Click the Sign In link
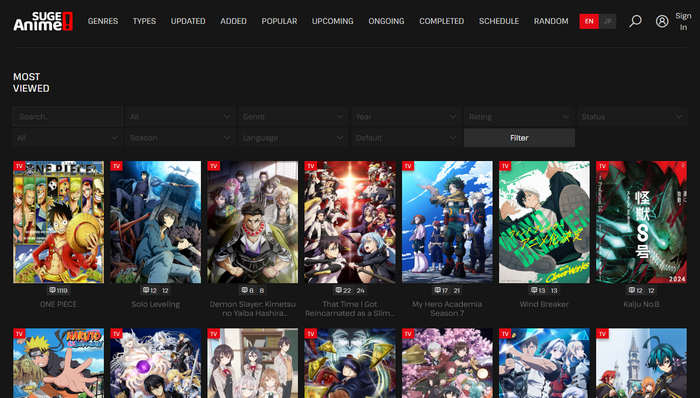Viewport: 700px width, 398px height. [x=683, y=21]
